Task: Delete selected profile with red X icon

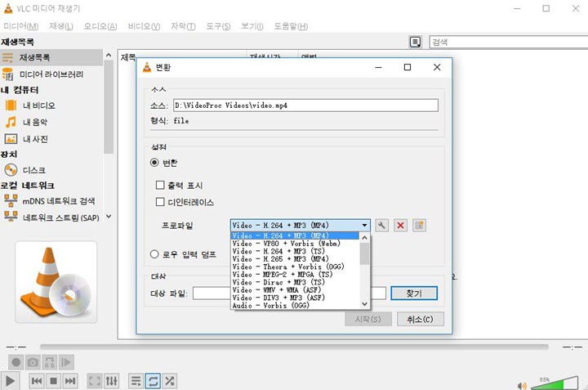Action: [400, 226]
